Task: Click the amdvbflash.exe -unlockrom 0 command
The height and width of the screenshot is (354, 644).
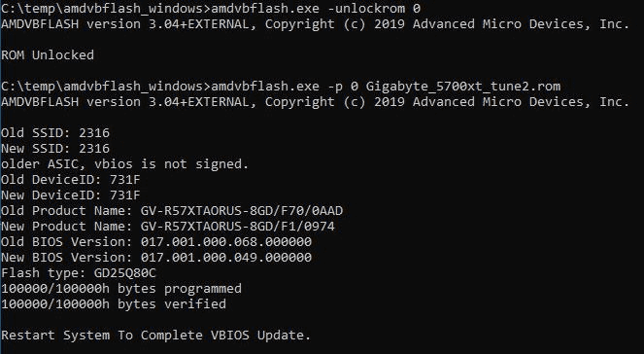Action: click(316, 8)
